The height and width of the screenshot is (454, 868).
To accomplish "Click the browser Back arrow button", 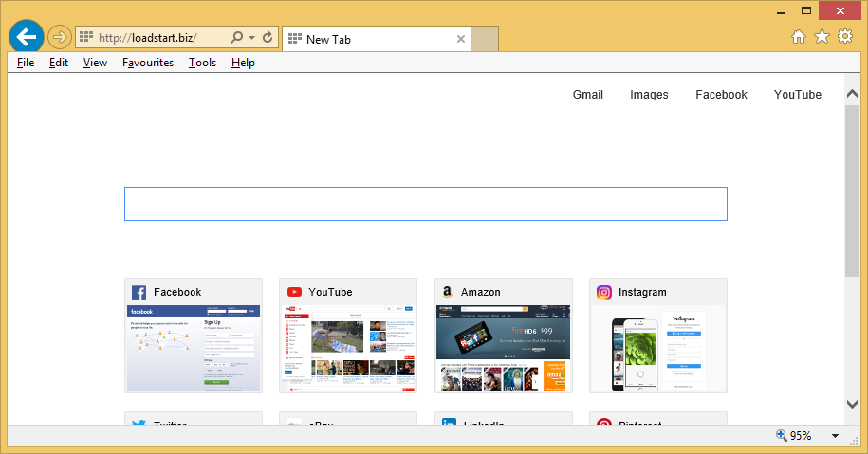I will 27,37.
